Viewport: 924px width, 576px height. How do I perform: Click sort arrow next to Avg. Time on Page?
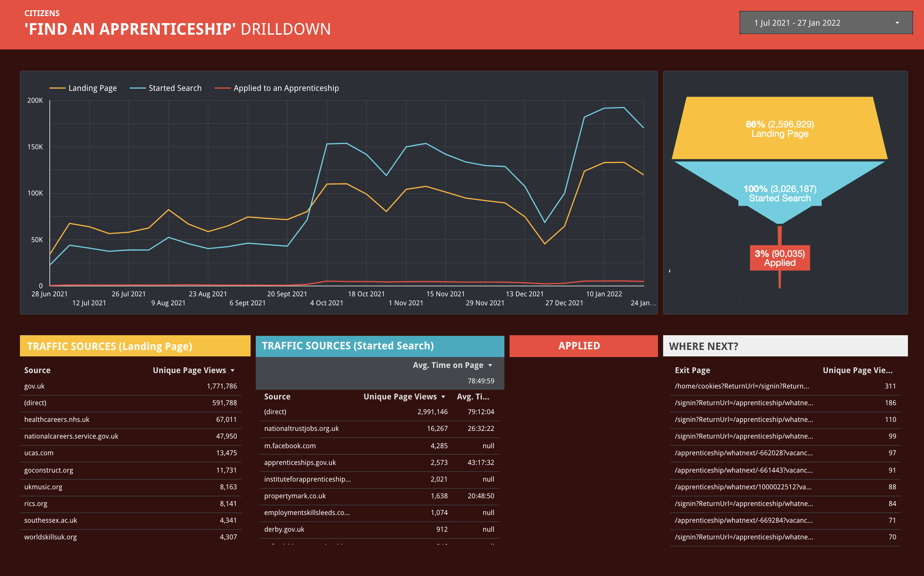(x=490, y=365)
